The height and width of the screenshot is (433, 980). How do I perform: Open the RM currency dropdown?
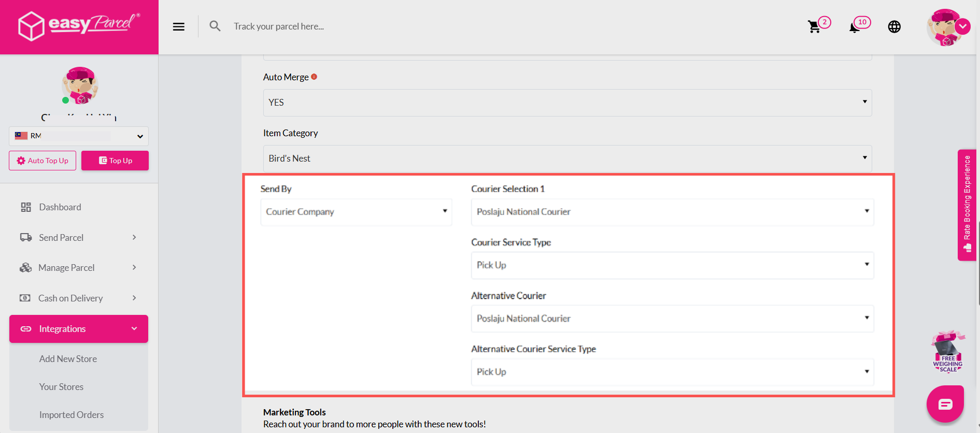[x=79, y=136]
